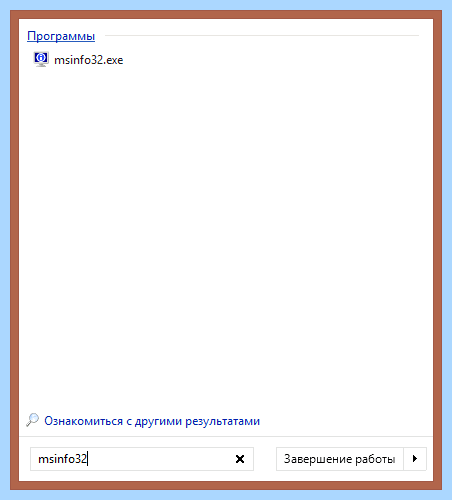This screenshot has width=452, height=500.
Task: Click the magnifier icon beside other results
Action: pos(33,420)
